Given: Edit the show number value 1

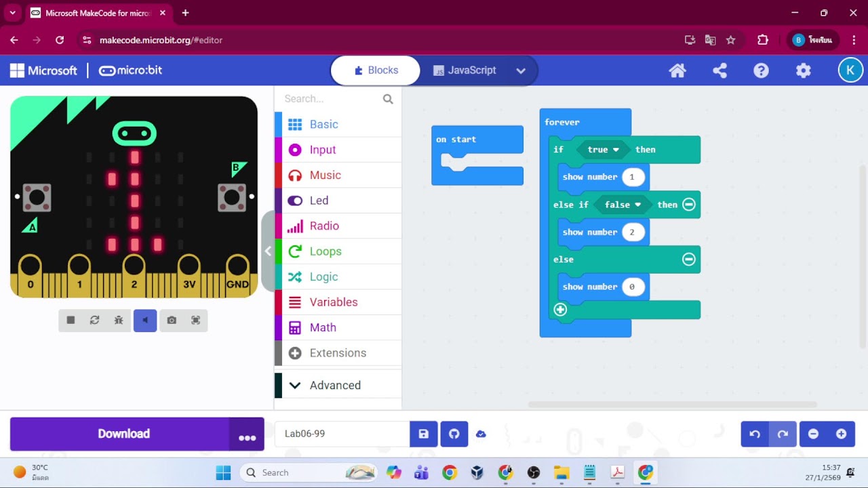Looking at the screenshot, I should pyautogui.click(x=632, y=177).
